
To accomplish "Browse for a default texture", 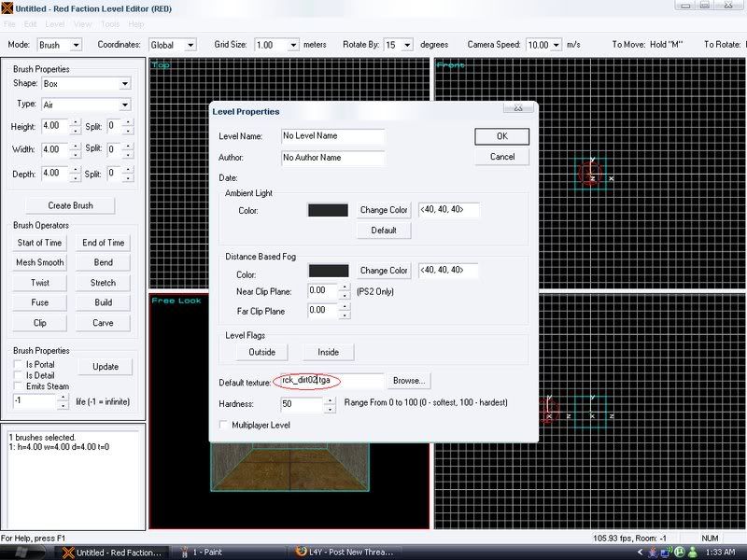I will point(409,381).
